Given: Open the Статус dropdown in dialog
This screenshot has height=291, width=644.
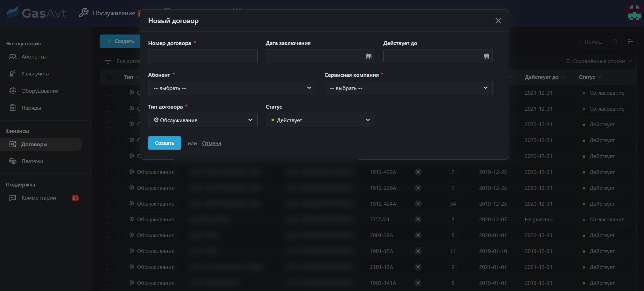Looking at the screenshot, I should pyautogui.click(x=320, y=120).
